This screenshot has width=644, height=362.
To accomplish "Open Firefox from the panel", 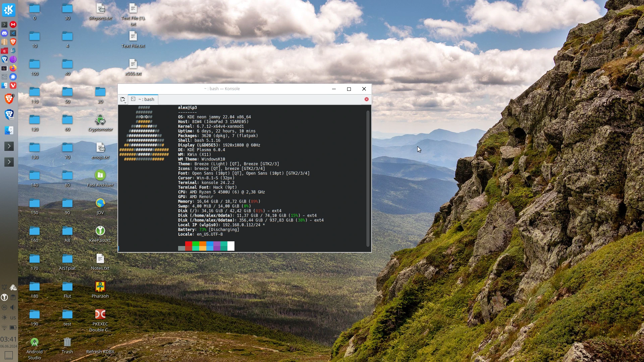I will pyautogui.click(x=13, y=68).
